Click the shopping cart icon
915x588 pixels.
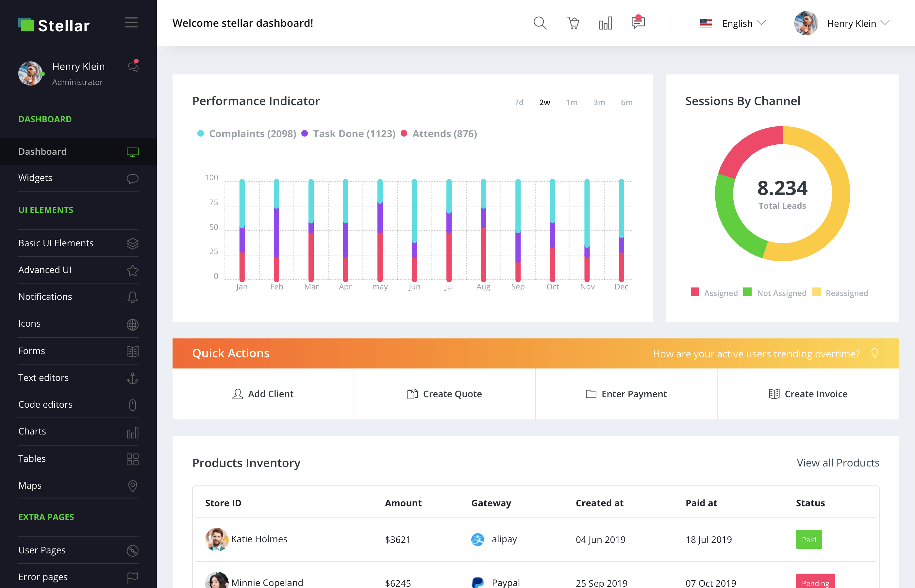pyautogui.click(x=573, y=23)
